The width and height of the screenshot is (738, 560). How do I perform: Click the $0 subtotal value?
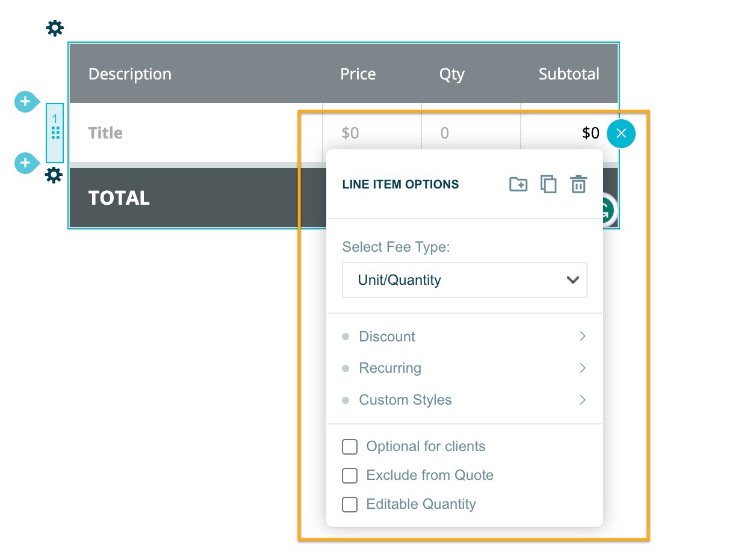[591, 133]
